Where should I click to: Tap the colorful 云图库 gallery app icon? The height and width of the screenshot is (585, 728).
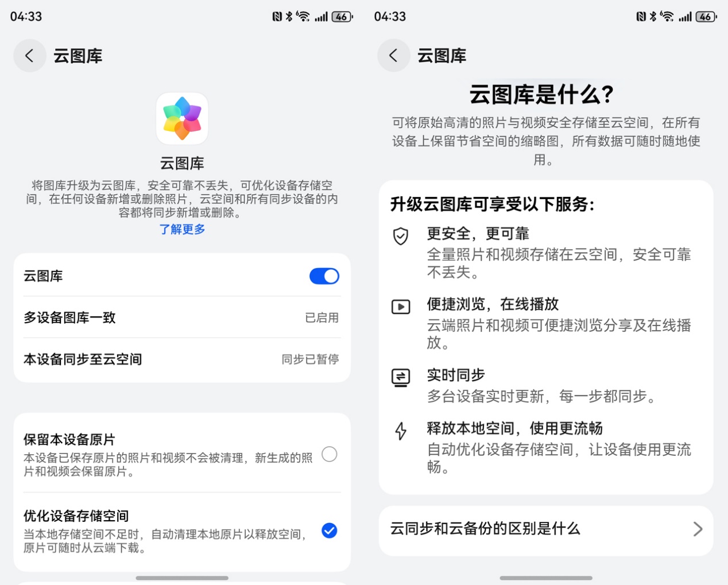[x=182, y=119]
